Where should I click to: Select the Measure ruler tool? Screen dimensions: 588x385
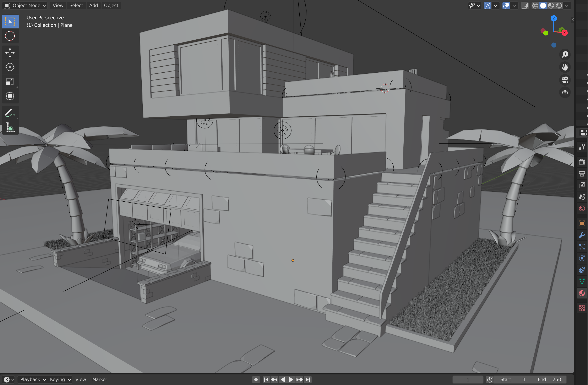click(x=10, y=128)
